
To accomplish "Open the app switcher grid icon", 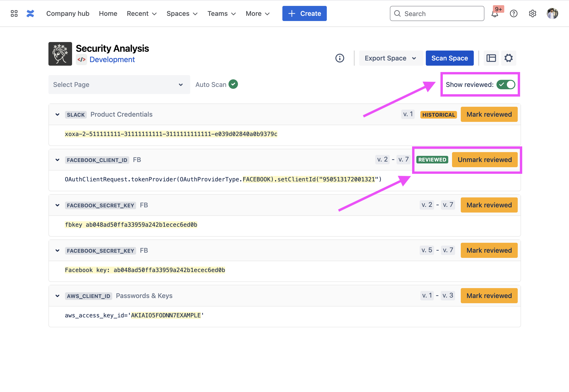I will [x=14, y=13].
